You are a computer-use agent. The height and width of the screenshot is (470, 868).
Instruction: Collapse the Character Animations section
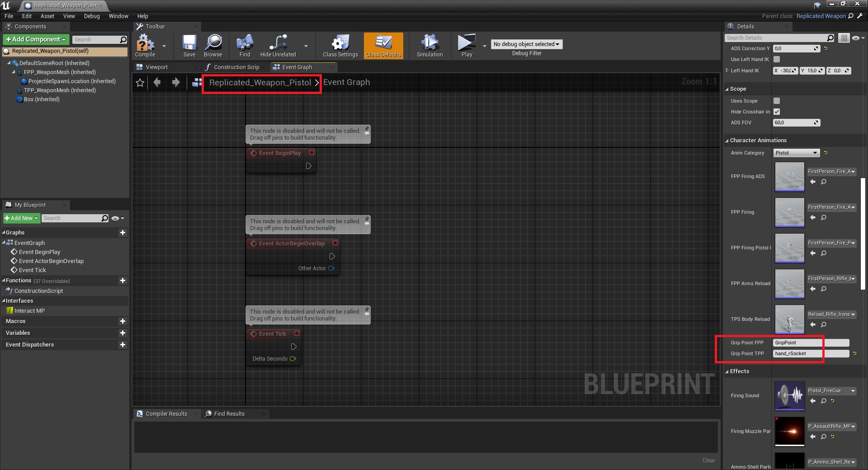coord(727,141)
